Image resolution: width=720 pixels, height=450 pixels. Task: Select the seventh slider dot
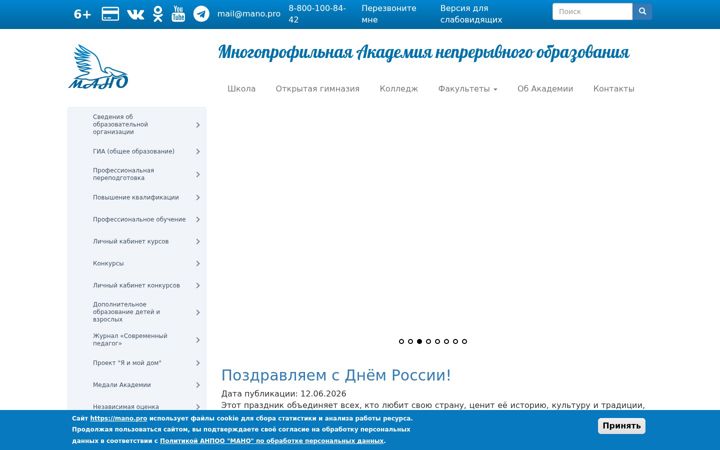(x=456, y=341)
